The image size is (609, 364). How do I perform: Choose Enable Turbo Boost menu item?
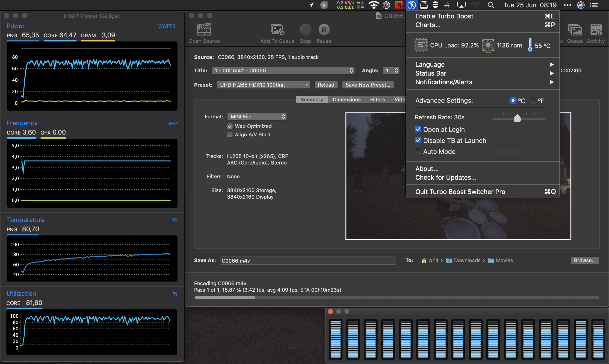pyautogui.click(x=482, y=16)
